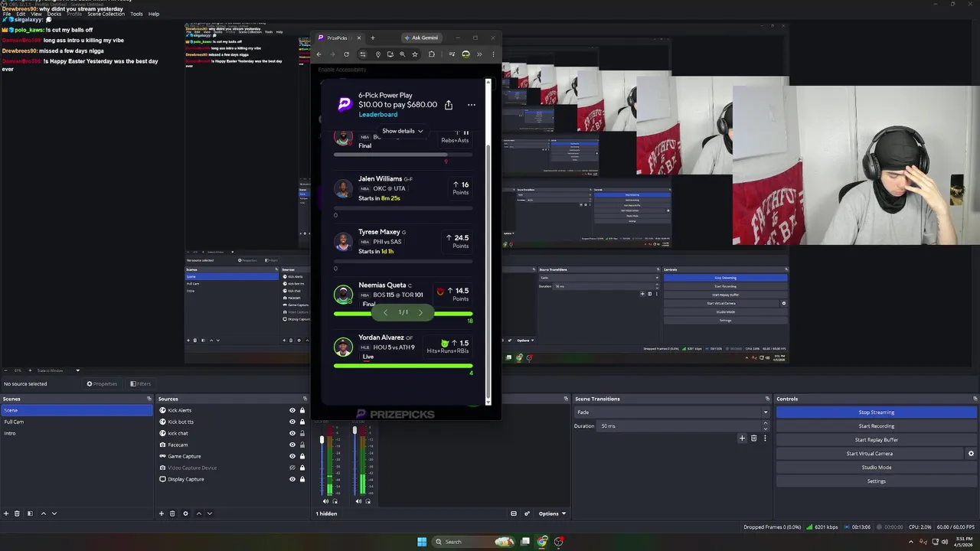Open the Chrome extensions puzzle icon
The image size is (980, 551).
pyautogui.click(x=432, y=54)
